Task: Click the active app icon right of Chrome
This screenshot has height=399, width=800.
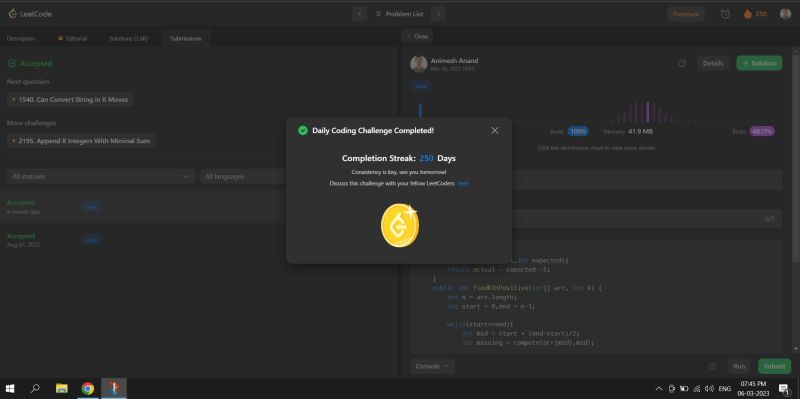Action: click(x=114, y=389)
